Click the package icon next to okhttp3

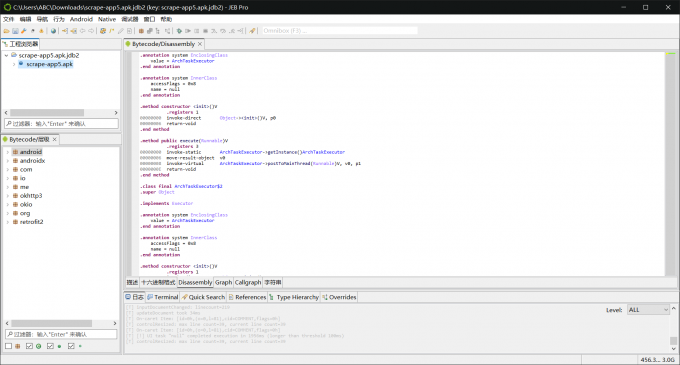tap(15, 196)
